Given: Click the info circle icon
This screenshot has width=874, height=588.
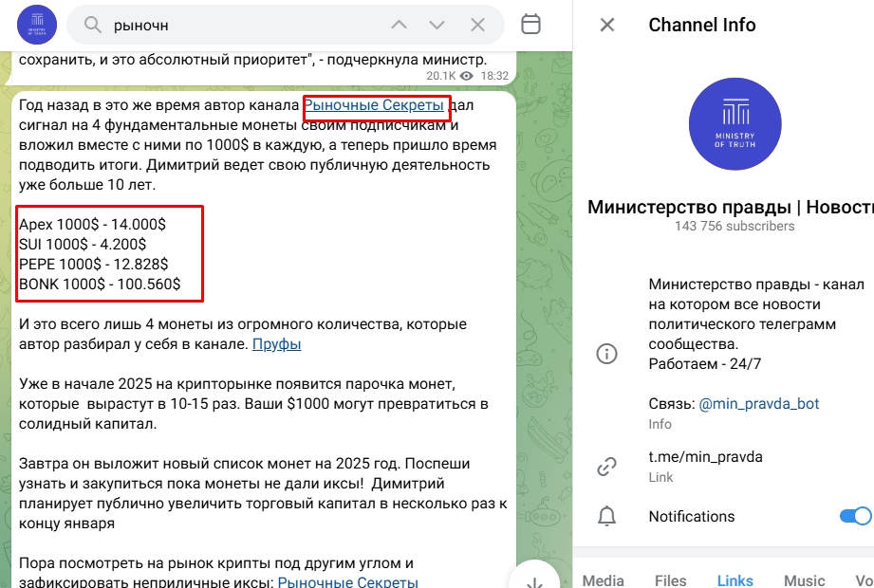Looking at the screenshot, I should pos(606,354).
